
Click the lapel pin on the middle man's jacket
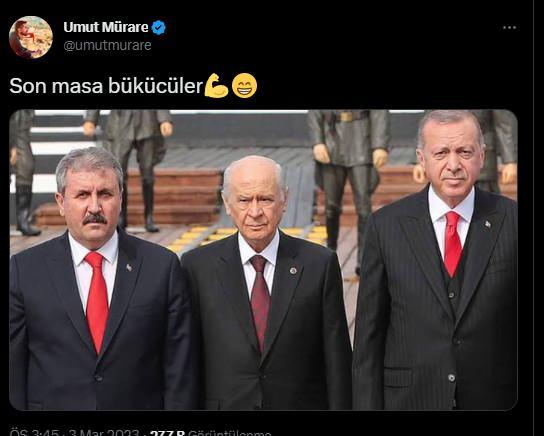[293, 271]
